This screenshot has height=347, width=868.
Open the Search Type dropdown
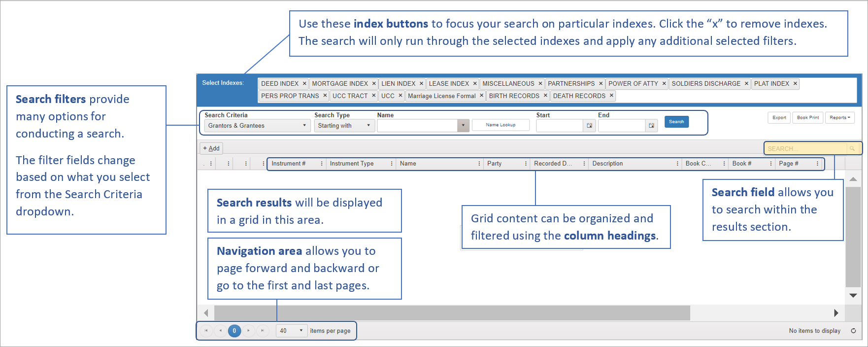tap(368, 126)
